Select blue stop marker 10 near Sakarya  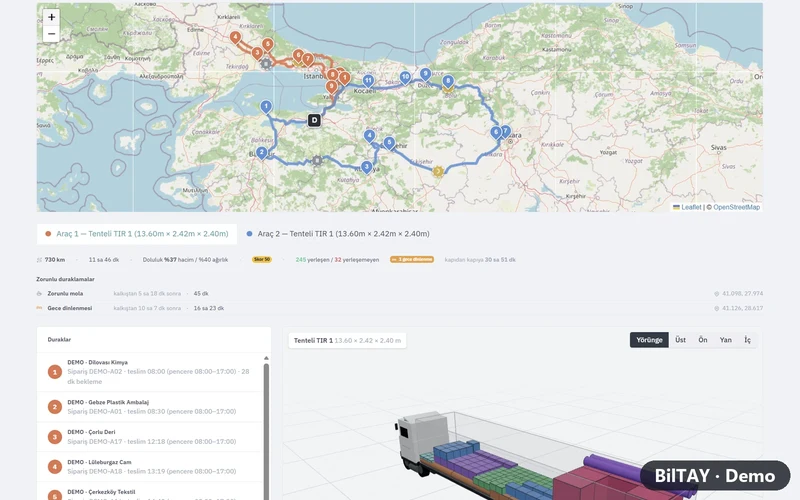(x=405, y=78)
